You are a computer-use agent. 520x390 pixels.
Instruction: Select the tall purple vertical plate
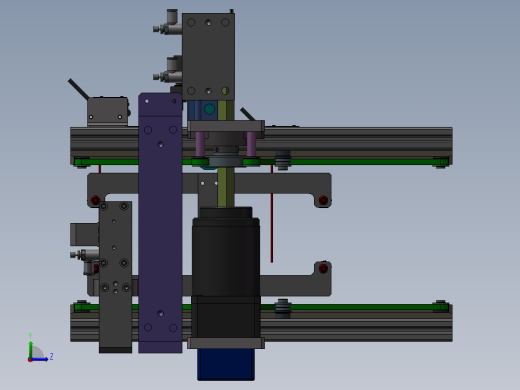point(160,223)
